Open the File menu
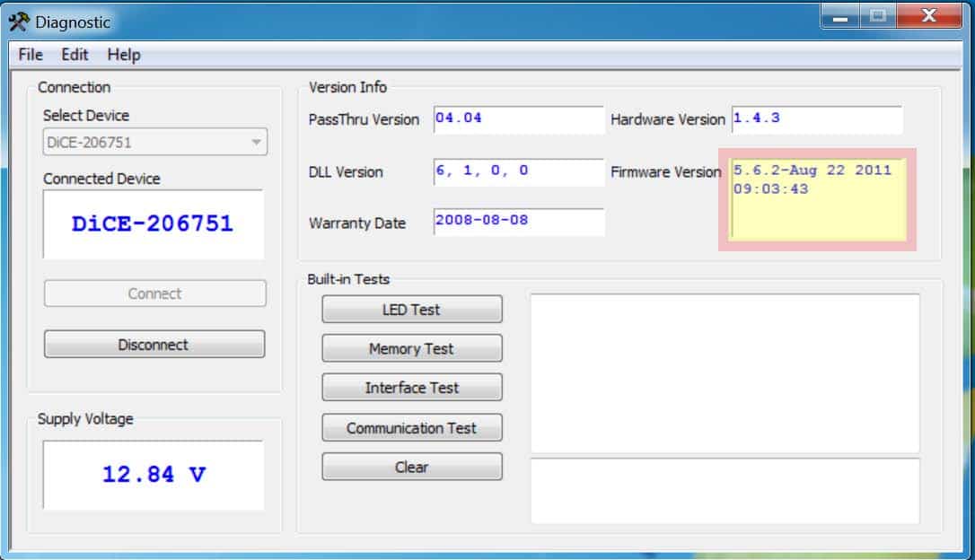Screen dimensions: 975x560 [31, 55]
